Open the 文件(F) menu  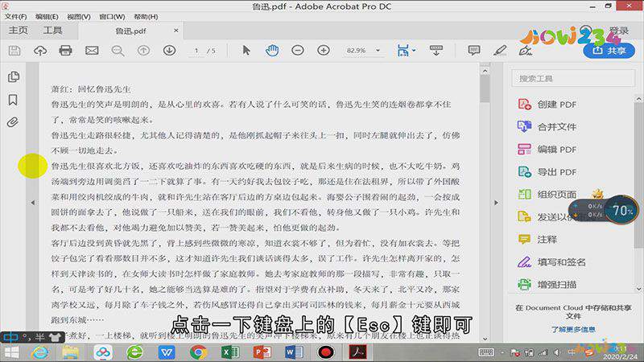pos(15,17)
